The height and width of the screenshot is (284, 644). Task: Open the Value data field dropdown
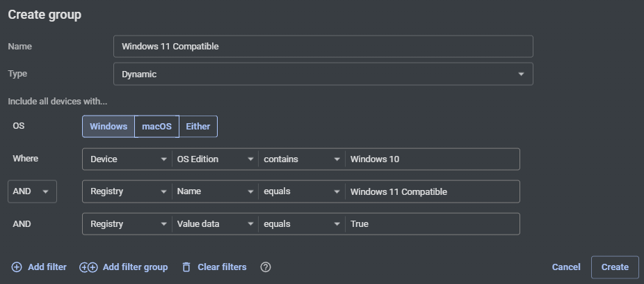215,224
